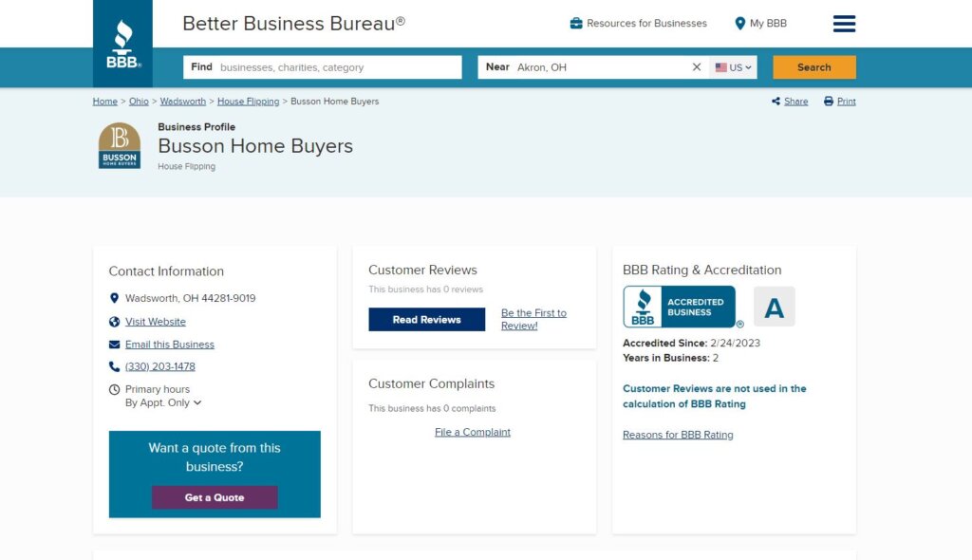Open the Reasons for BBB Rating link

pyautogui.click(x=678, y=435)
